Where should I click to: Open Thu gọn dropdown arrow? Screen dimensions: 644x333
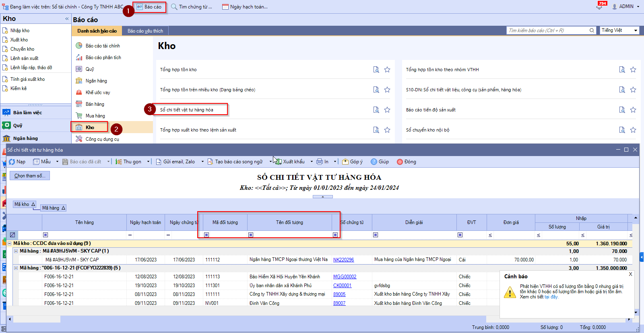(148, 162)
